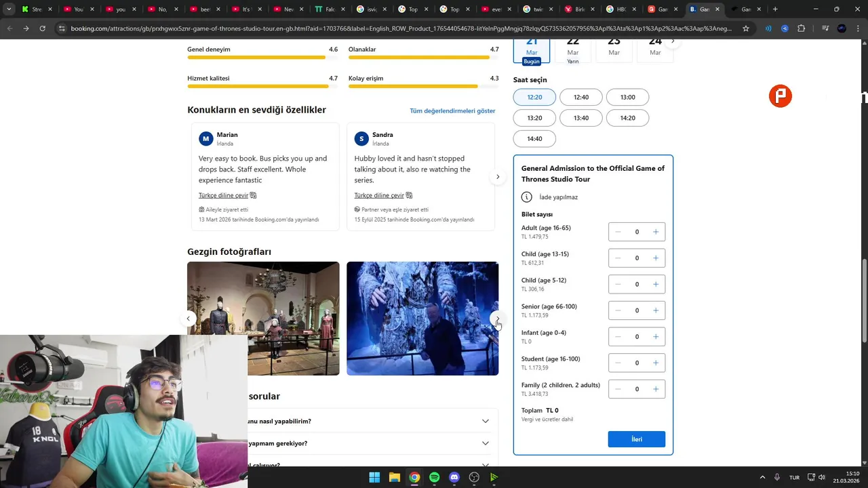Go to previous traveler photo
Screen dimensions: 868x488
[189, 319]
